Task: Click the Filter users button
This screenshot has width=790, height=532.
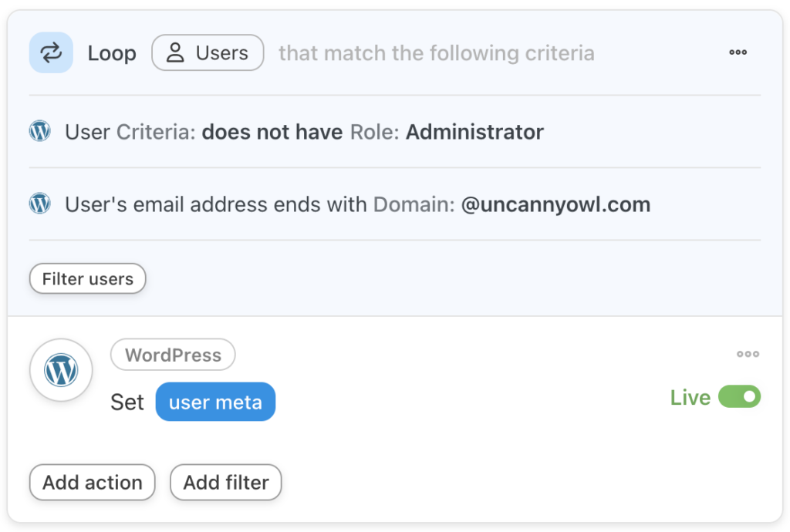Action: (x=87, y=279)
